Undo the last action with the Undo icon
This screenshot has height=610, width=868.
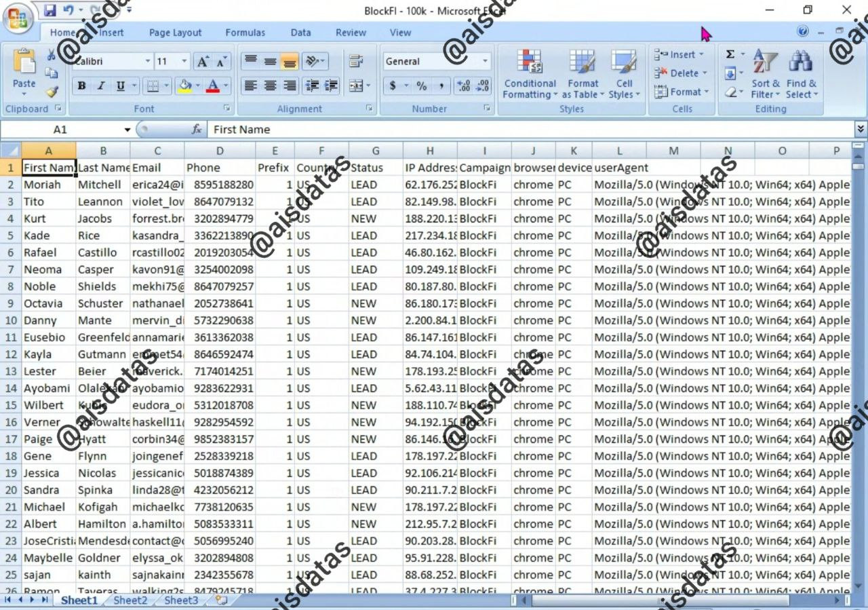(68, 10)
